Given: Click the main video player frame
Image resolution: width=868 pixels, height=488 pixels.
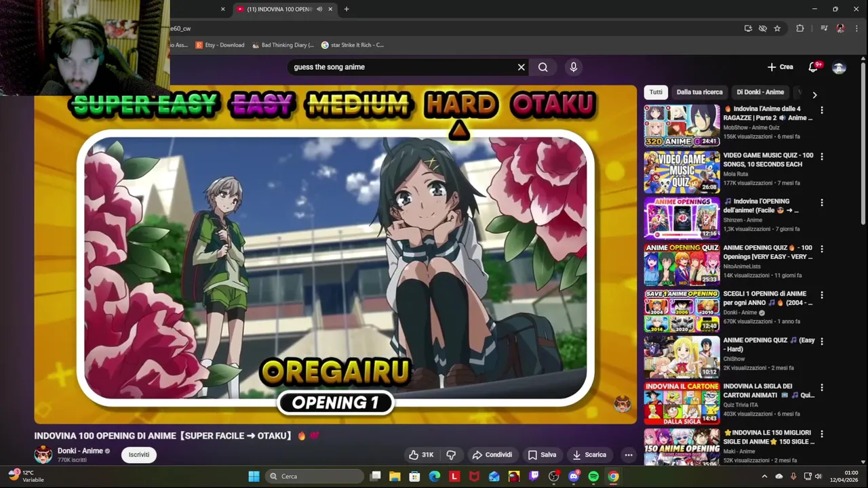Looking at the screenshot, I should [x=336, y=254].
